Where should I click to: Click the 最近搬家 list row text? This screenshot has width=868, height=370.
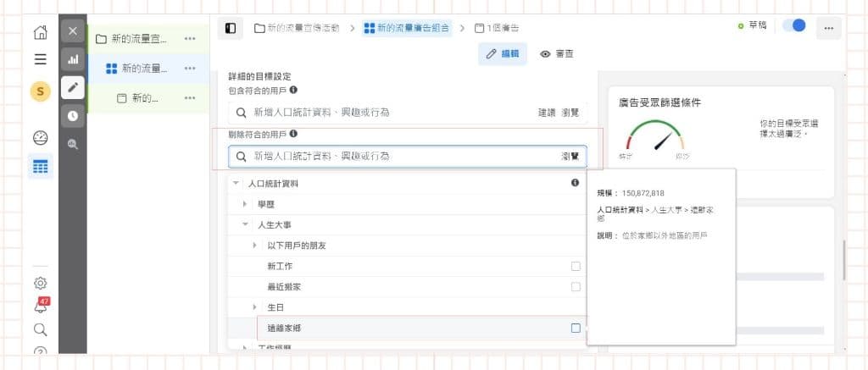pyautogui.click(x=284, y=287)
